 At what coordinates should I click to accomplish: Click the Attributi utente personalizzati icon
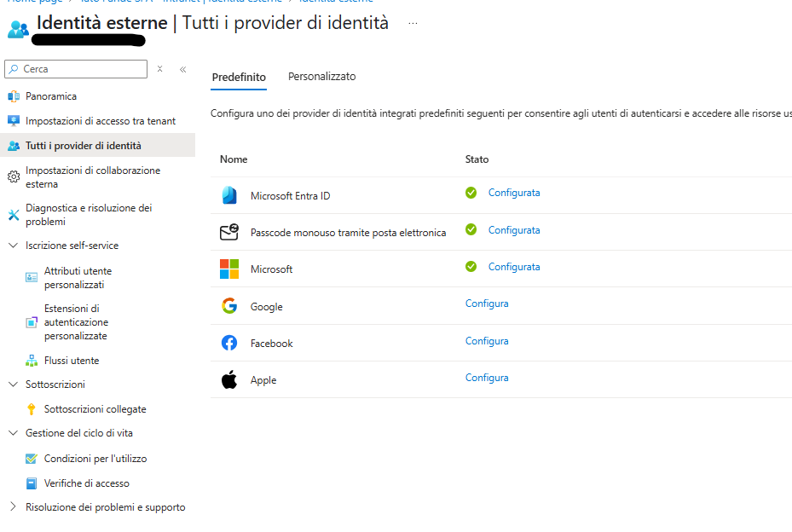[x=32, y=277]
